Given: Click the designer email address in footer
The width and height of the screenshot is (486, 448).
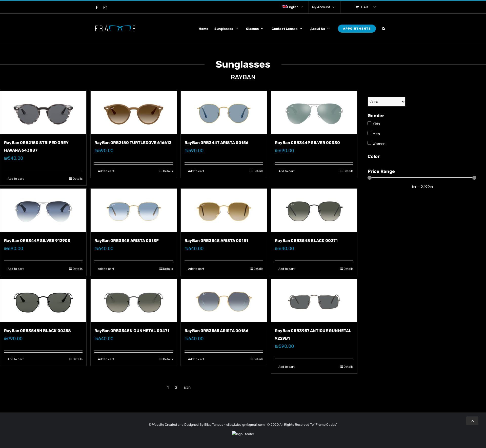Looking at the screenshot, I should pos(245,425).
